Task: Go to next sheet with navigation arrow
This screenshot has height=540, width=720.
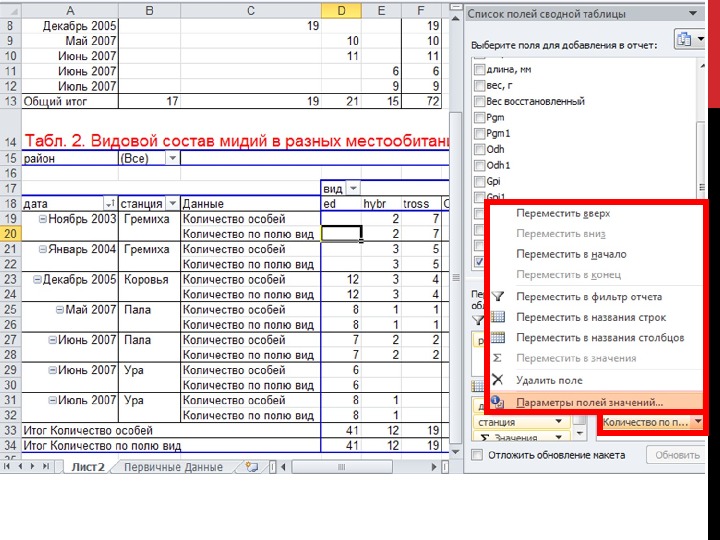Action: tap(32, 467)
